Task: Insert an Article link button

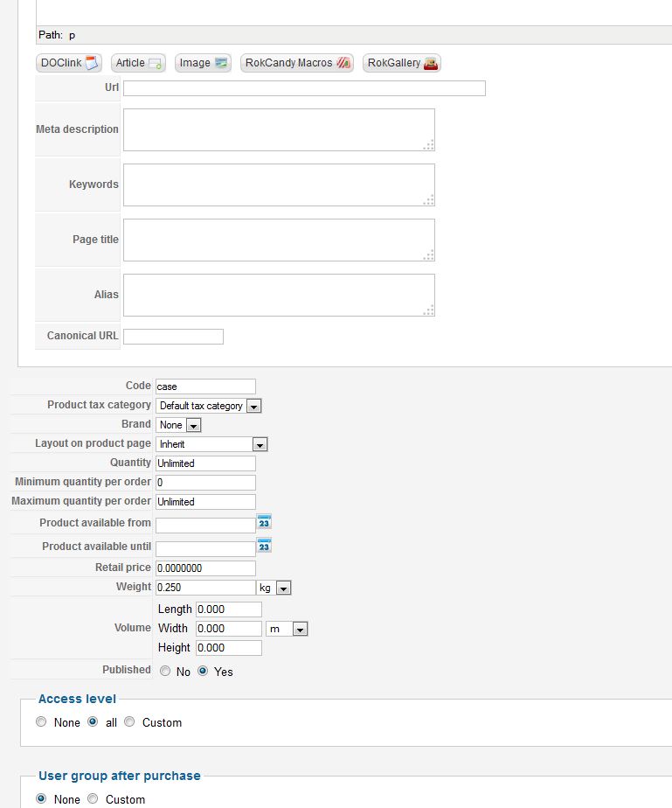Action: coord(138,63)
